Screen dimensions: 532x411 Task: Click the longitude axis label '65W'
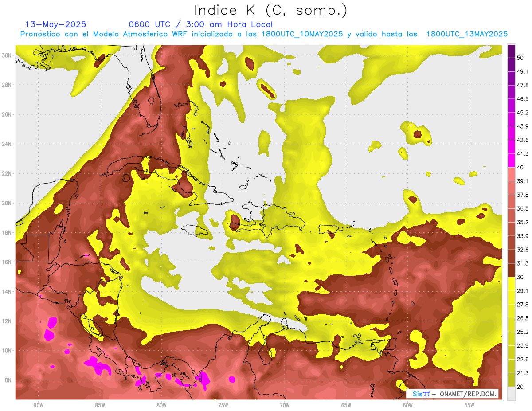[x=346, y=406]
